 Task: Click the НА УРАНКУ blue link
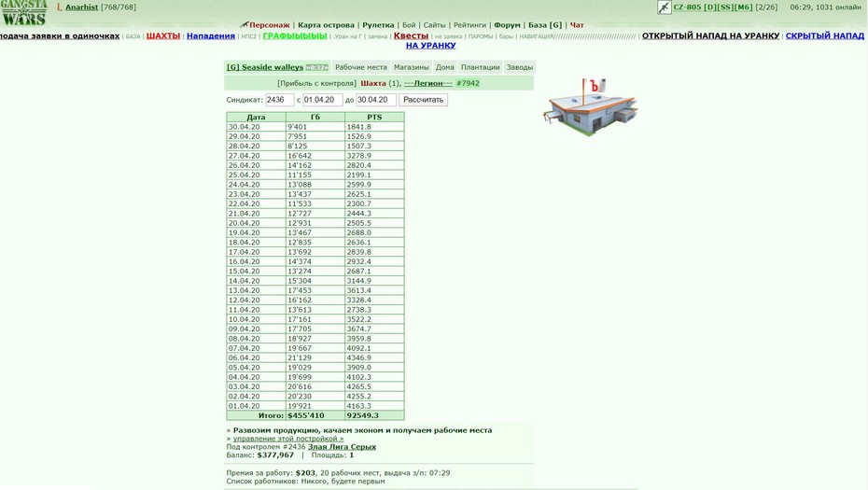coord(430,46)
